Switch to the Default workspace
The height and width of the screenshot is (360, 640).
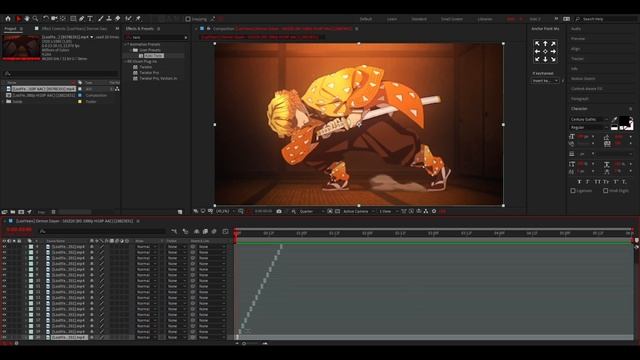click(366, 19)
